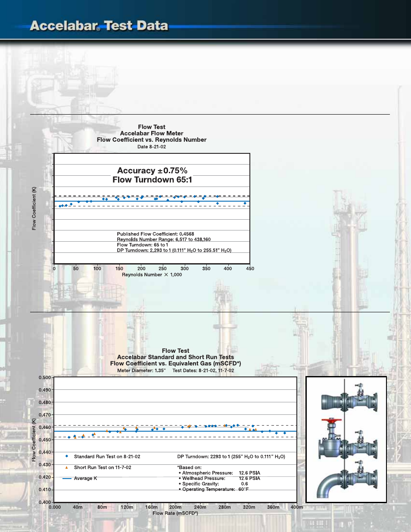Image resolution: width=411 pixels, height=532 pixels.
Task: Click the 'Specific Gravity: 0.6' line
Action: click(214, 484)
